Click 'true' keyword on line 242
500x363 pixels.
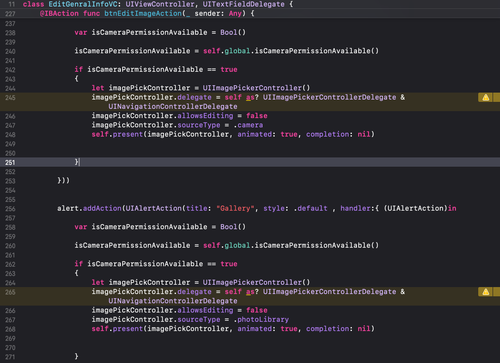[229, 69]
